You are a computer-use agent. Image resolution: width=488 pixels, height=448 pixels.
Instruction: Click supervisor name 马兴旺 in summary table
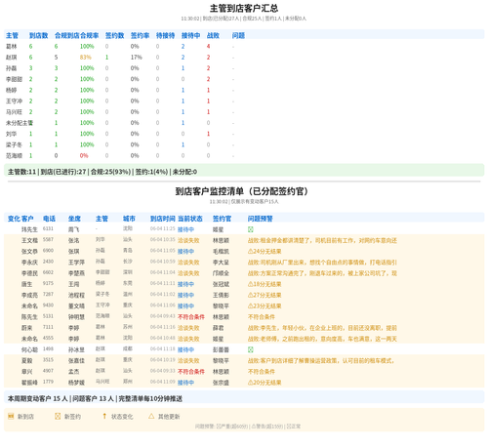coord(14,112)
